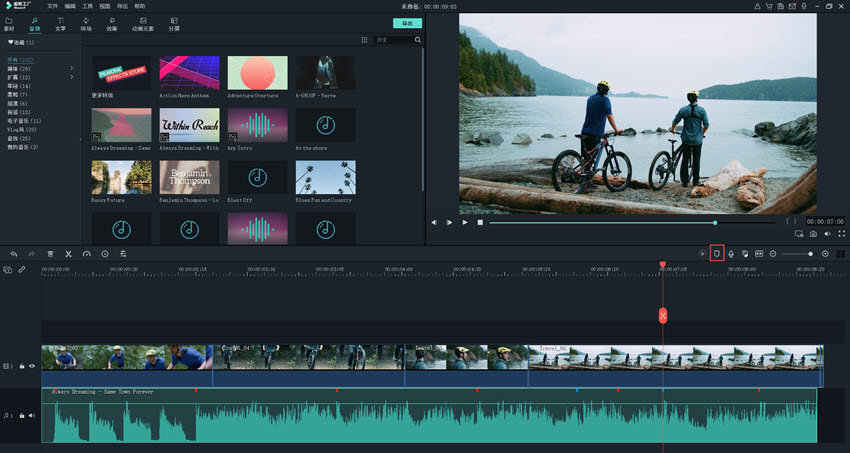The width and height of the screenshot is (850, 453).
Task: Select the Adventure Overture thumbnail
Action: point(257,73)
